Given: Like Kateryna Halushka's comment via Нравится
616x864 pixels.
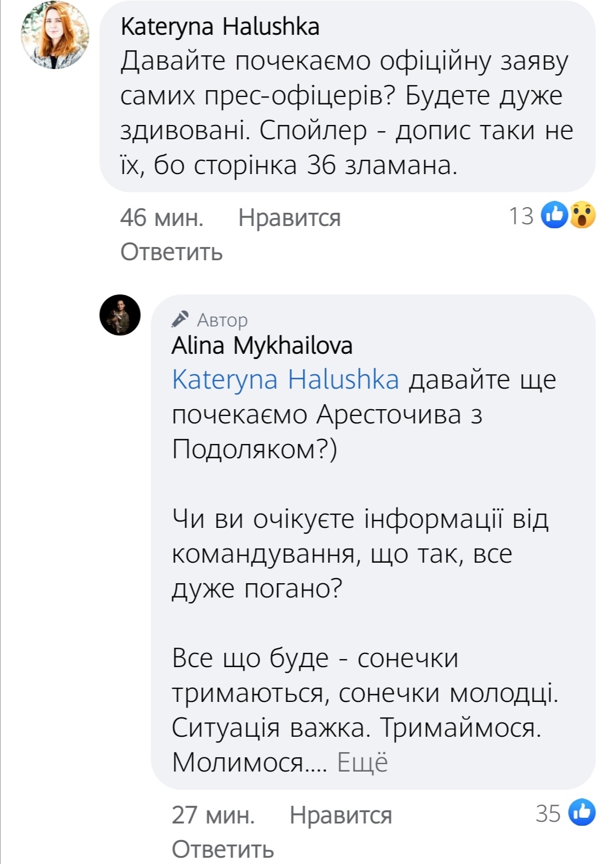Looking at the screenshot, I should tap(289, 217).
